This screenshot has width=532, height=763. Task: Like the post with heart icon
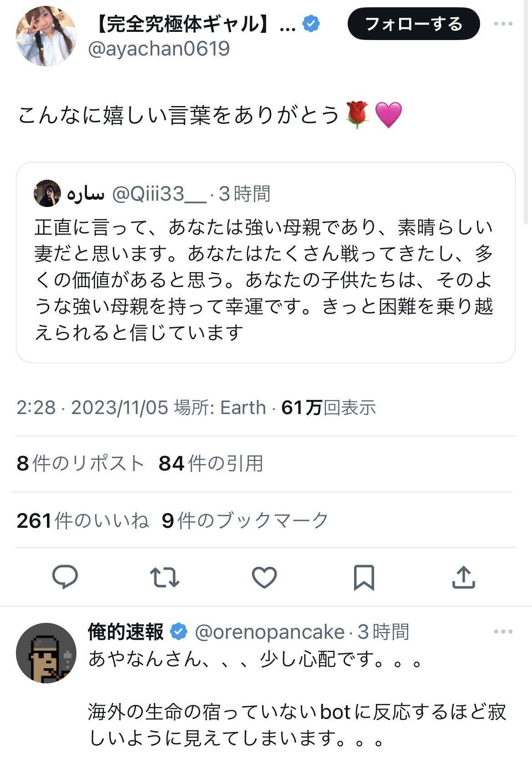pyautogui.click(x=264, y=577)
